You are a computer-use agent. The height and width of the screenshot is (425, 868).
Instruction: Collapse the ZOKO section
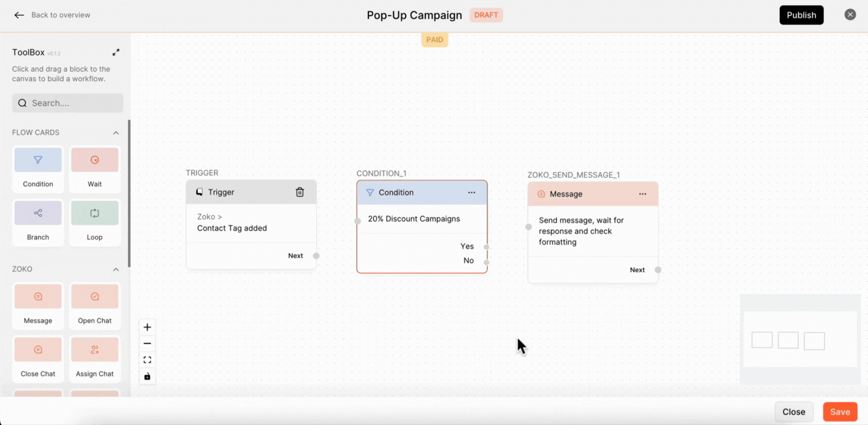pos(116,269)
